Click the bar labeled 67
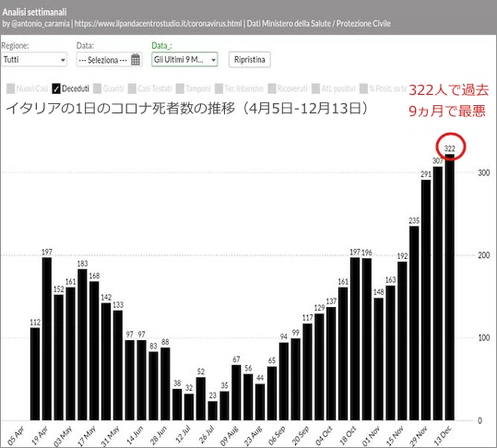Image resolution: width=497 pixels, height=448 pixels. click(x=236, y=393)
